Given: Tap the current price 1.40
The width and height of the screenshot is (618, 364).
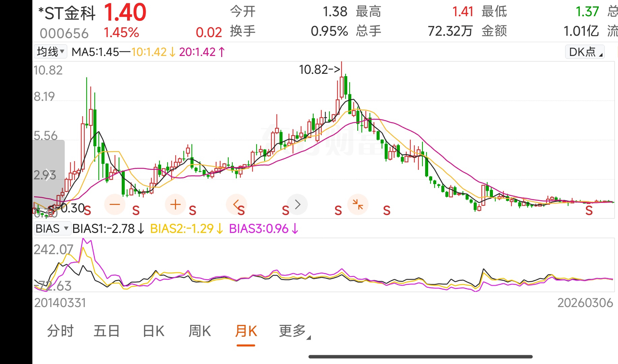Looking at the screenshot, I should pos(125,12).
